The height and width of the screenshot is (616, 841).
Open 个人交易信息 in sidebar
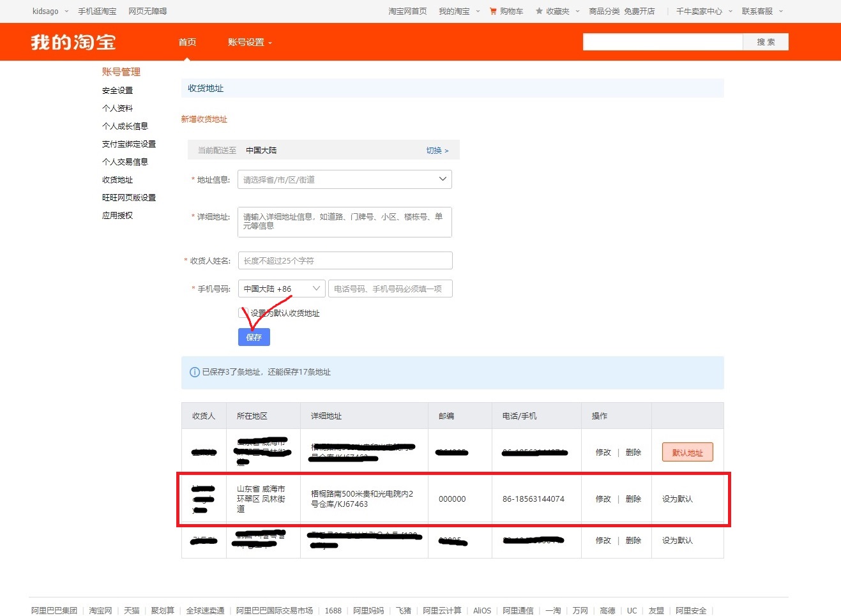coord(125,162)
